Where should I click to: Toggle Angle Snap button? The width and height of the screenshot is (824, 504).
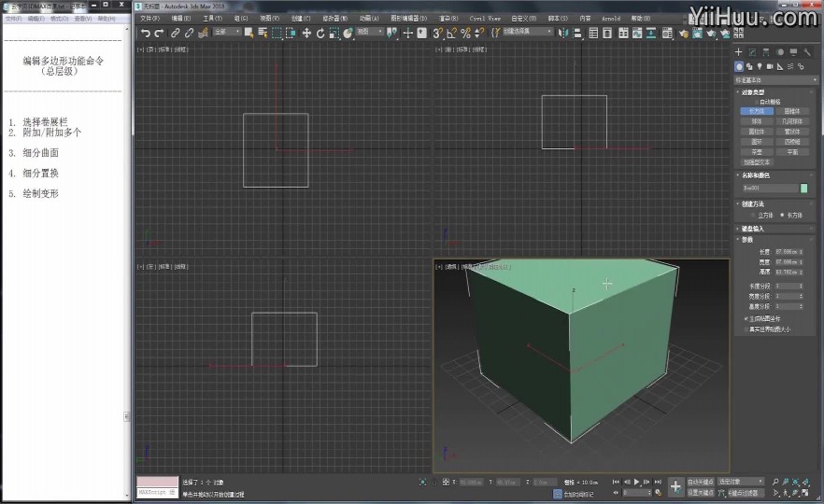451,33
